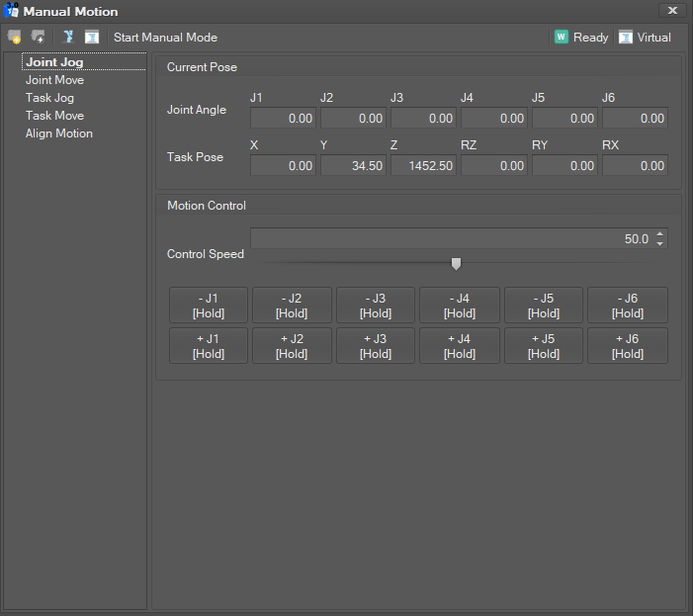
Task: Click the Z task pose field
Action: click(423, 166)
